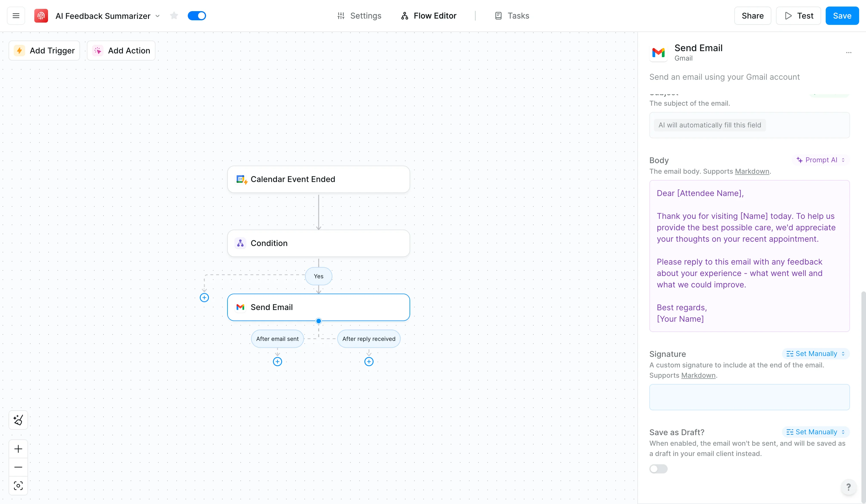Star the AI Feedback Summarizer flow
This screenshot has height=504, width=866.
tap(174, 16)
